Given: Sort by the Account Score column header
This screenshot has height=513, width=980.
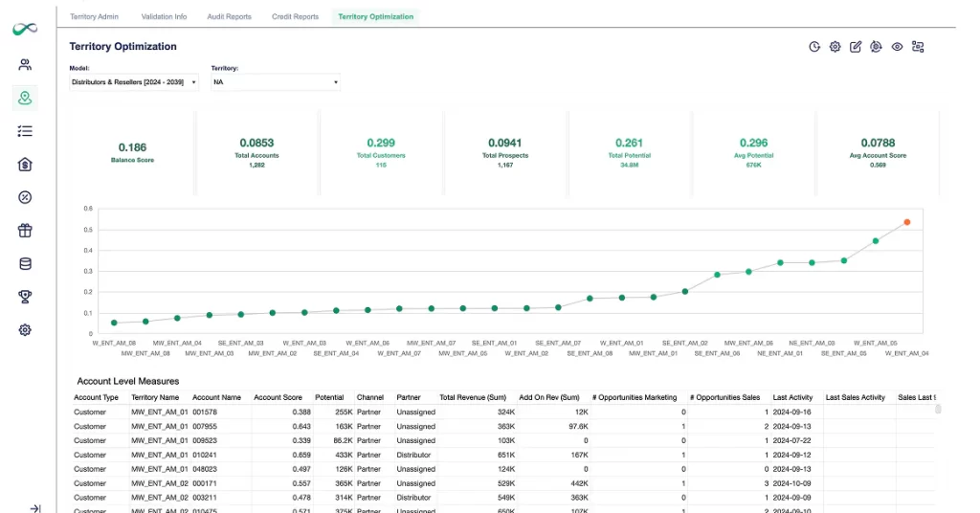Looking at the screenshot, I should 278,397.
